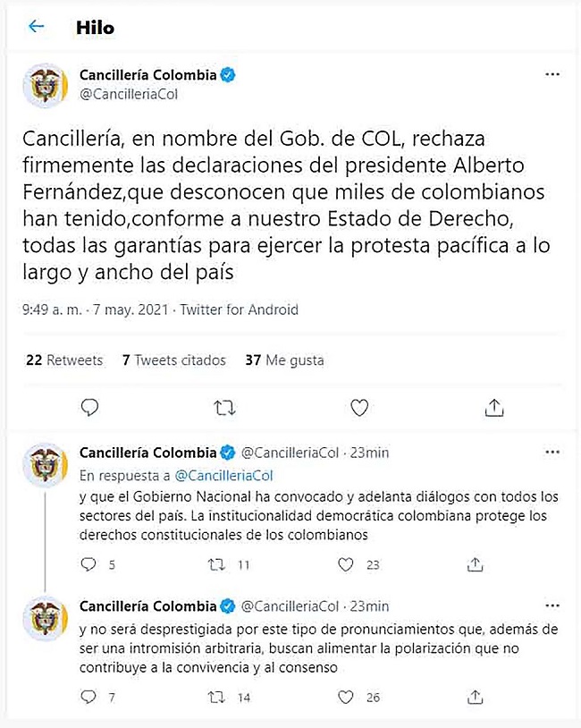Like the reply with 23 likes
Viewport: 581px width, 728px height.
[345, 564]
